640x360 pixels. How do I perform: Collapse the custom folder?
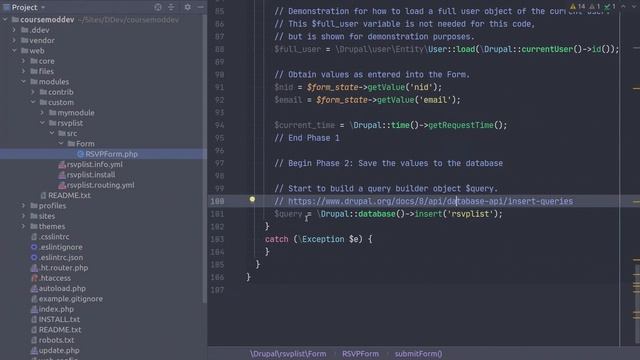pyautogui.click(x=33, y=102)
